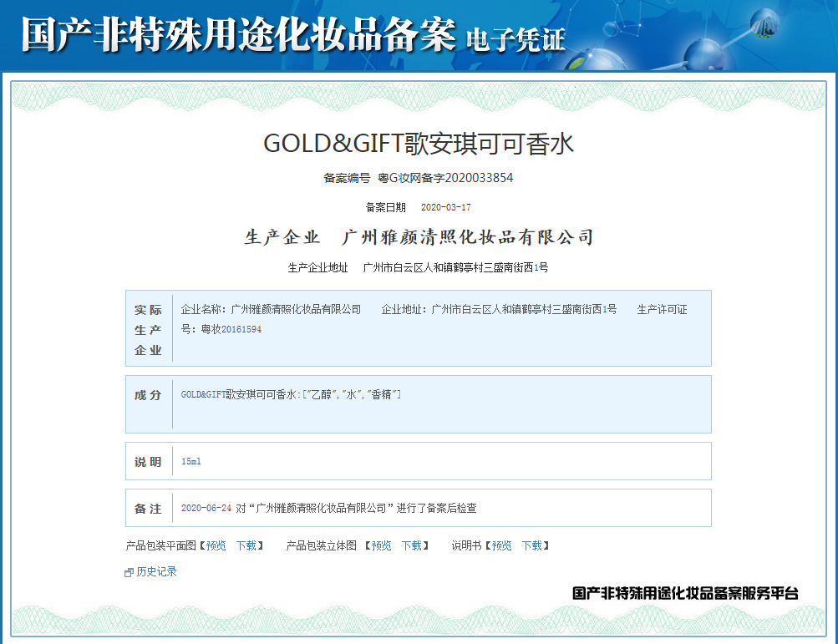Preview the 产品包装平面图 image
This screenshot has width=838, height=644.
[216, 545]
